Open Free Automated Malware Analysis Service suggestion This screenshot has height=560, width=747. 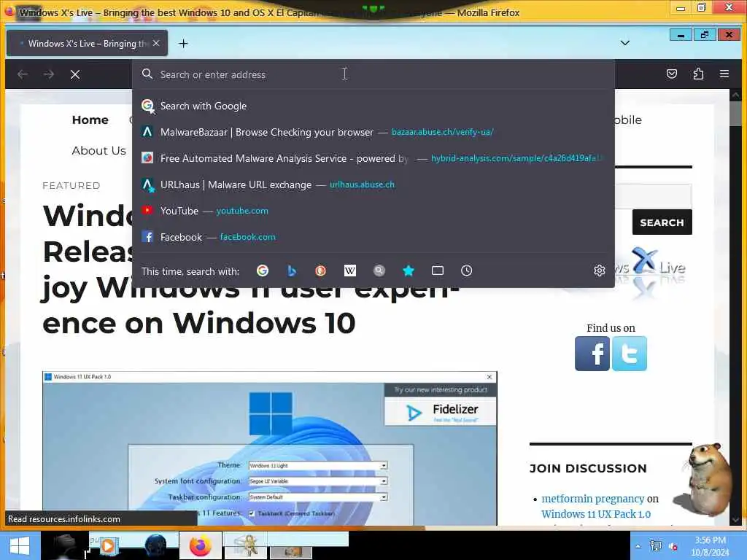pyautogui.click(x=373, y=158)
